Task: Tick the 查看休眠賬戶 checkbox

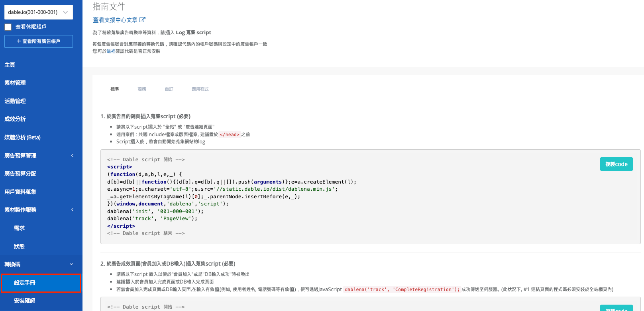Action: coord(8,27)
